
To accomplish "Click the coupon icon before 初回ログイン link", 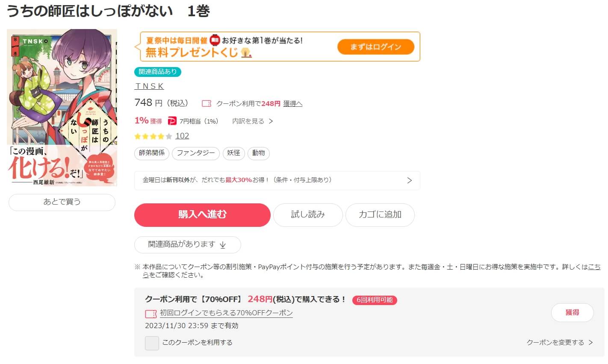I will (x=151, y=314).
